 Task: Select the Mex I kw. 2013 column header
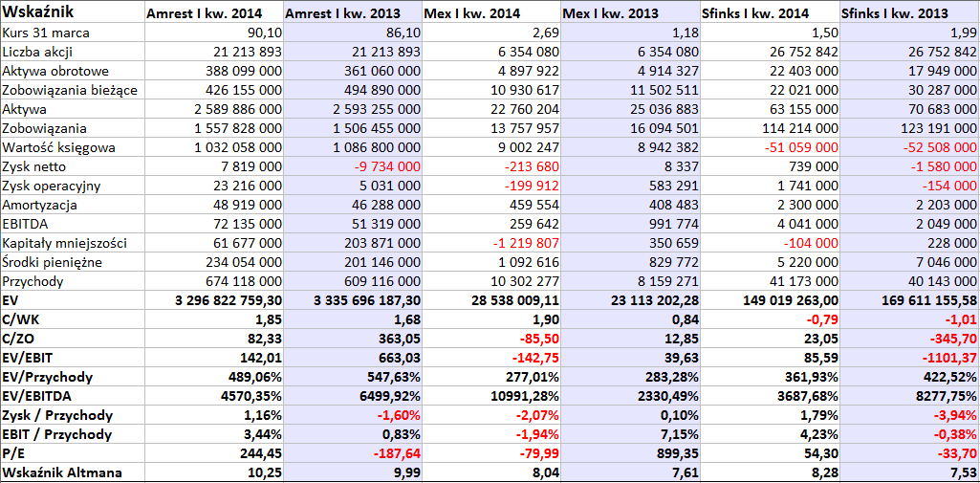click(x=631, y=11)
